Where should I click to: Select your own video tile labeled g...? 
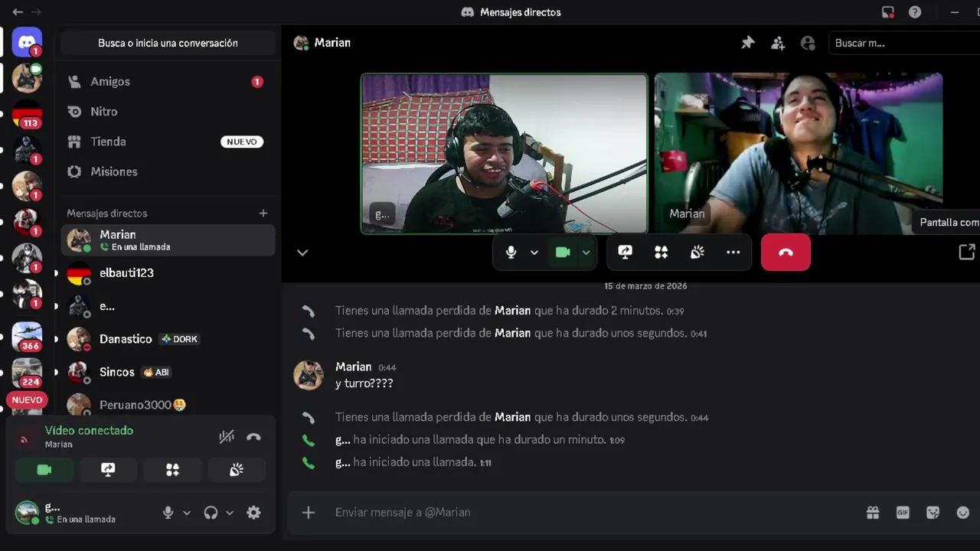click(x=504, y=153)
